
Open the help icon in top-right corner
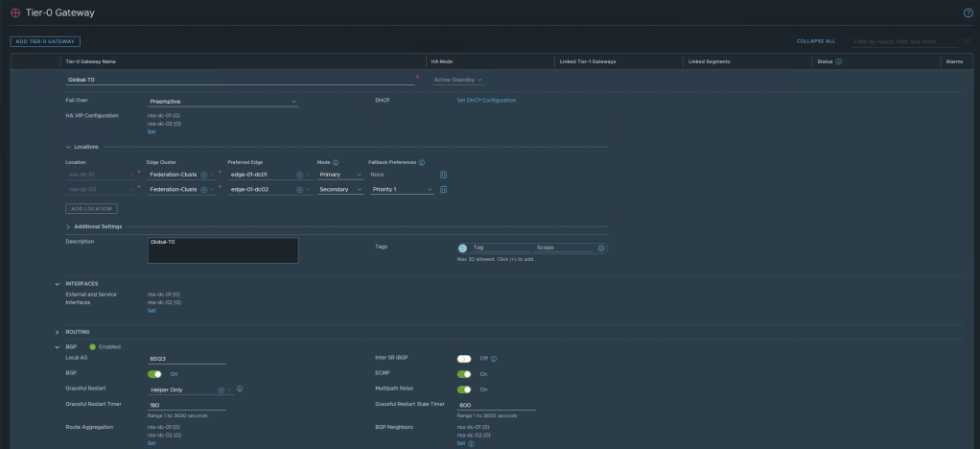[968, 11]
